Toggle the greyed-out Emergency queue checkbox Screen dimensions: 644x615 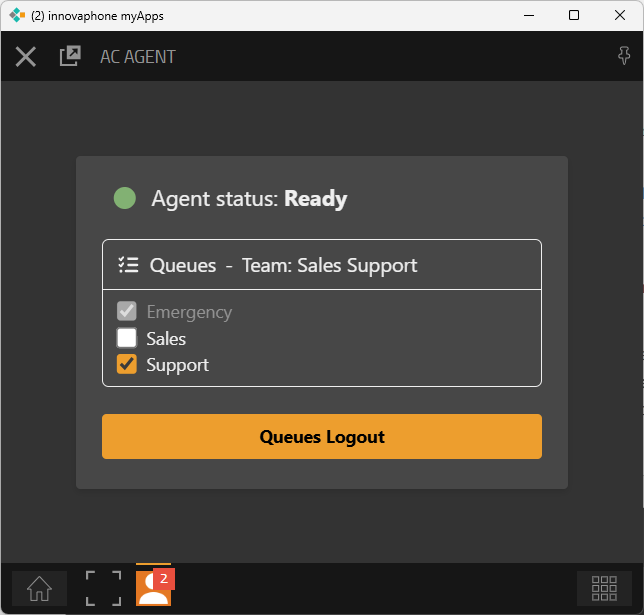click(127, 312)
